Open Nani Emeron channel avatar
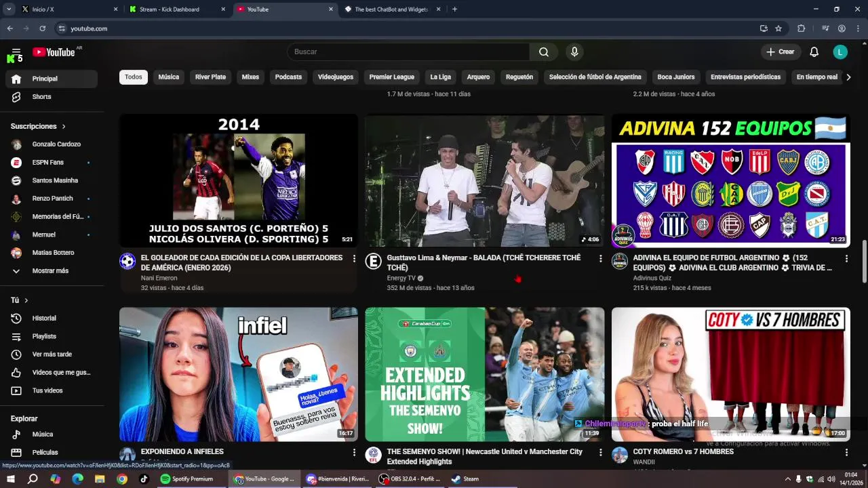This screenshot has height=488, width=868. 127,262
